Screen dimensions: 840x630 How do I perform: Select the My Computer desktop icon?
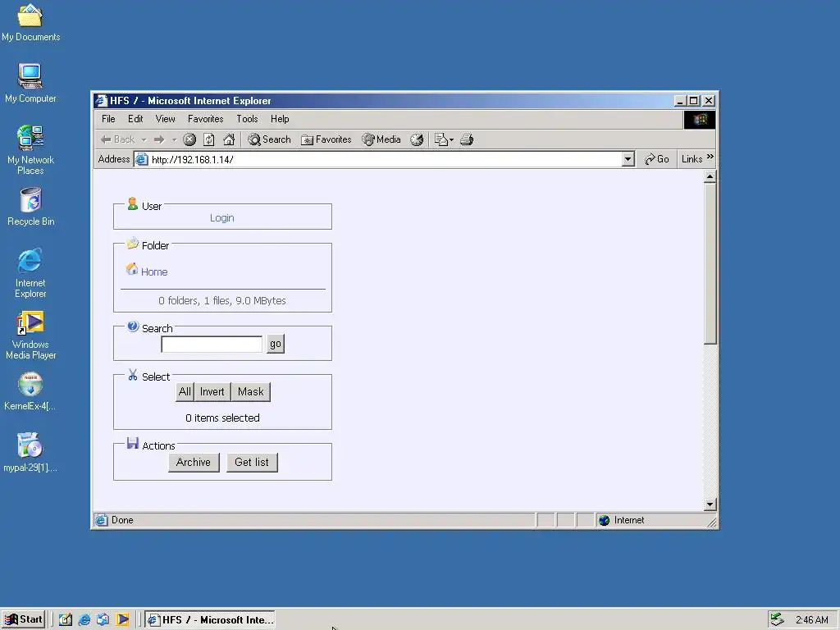click(x=30, y=83)
